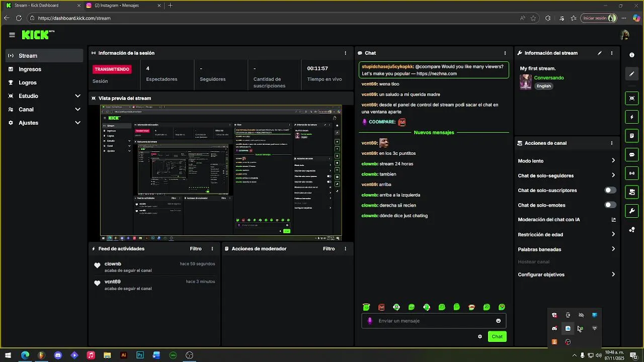
Task: Enable Chat de solo-emotes toggle
Action: point(610,205)
